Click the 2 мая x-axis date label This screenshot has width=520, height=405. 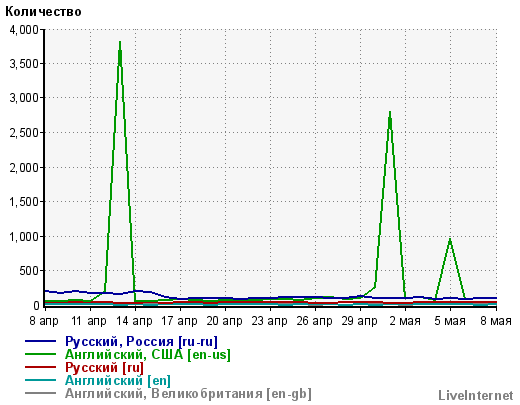(405, 321)
